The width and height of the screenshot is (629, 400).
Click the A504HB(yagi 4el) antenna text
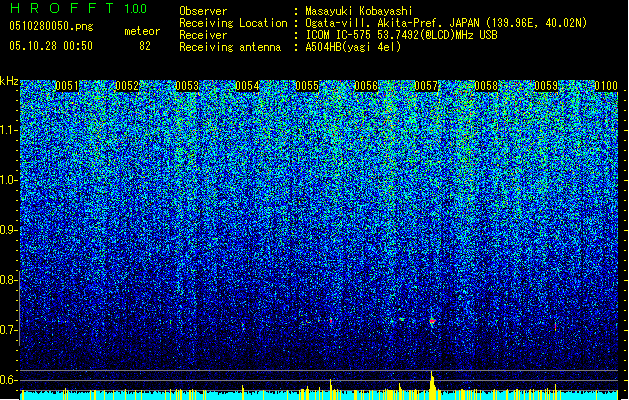(353, 47)
